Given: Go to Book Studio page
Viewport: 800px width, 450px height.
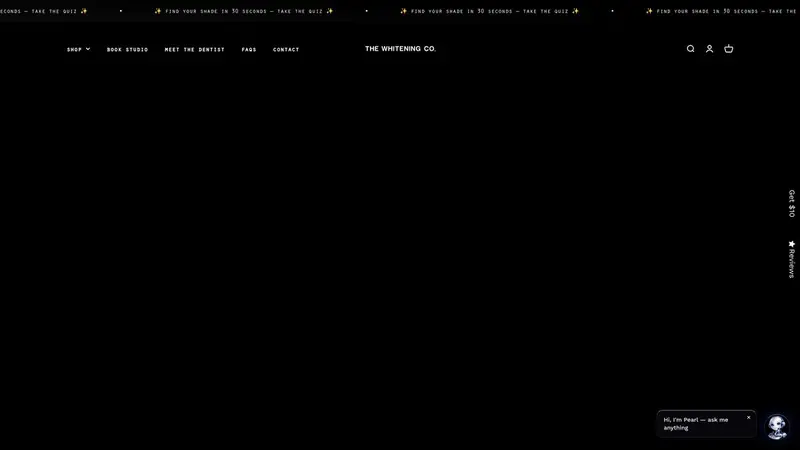Looking at the screenshot, I should [x=128, y=49].
